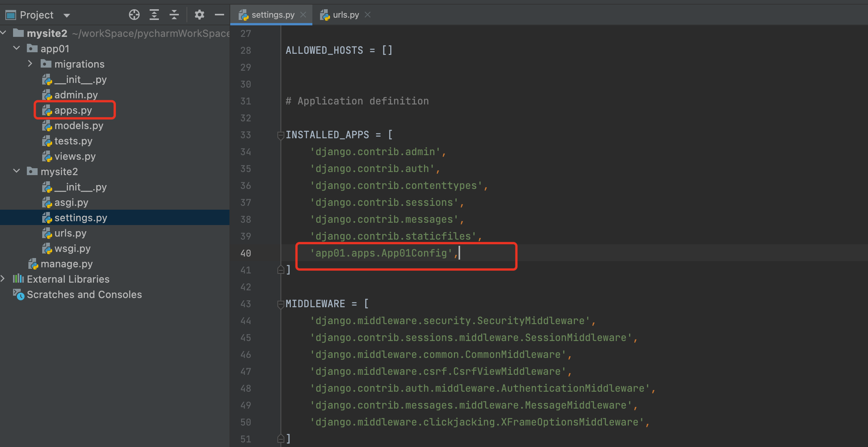Open manage.py file

66,264
